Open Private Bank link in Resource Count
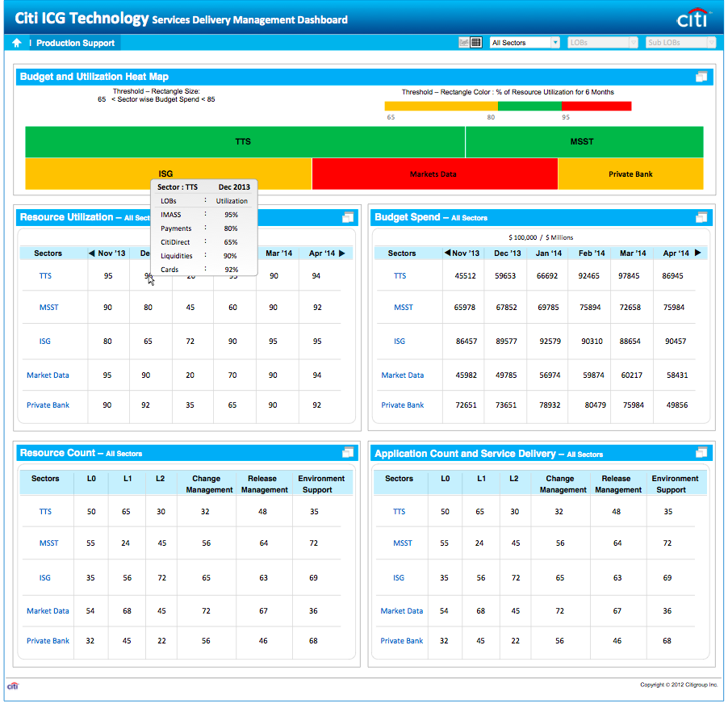This screenshot has height=704, width=728. point(48,641)
